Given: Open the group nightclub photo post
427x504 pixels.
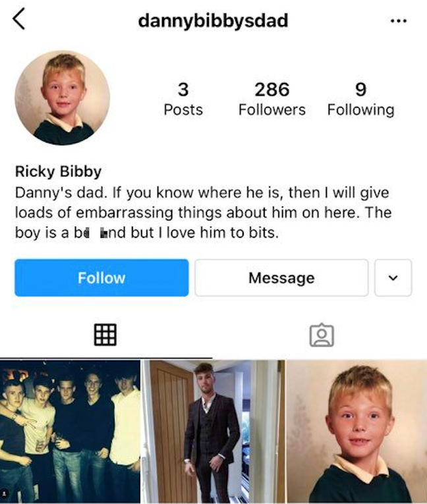Looking at the screenshot, I should click(x=70, y=432).
